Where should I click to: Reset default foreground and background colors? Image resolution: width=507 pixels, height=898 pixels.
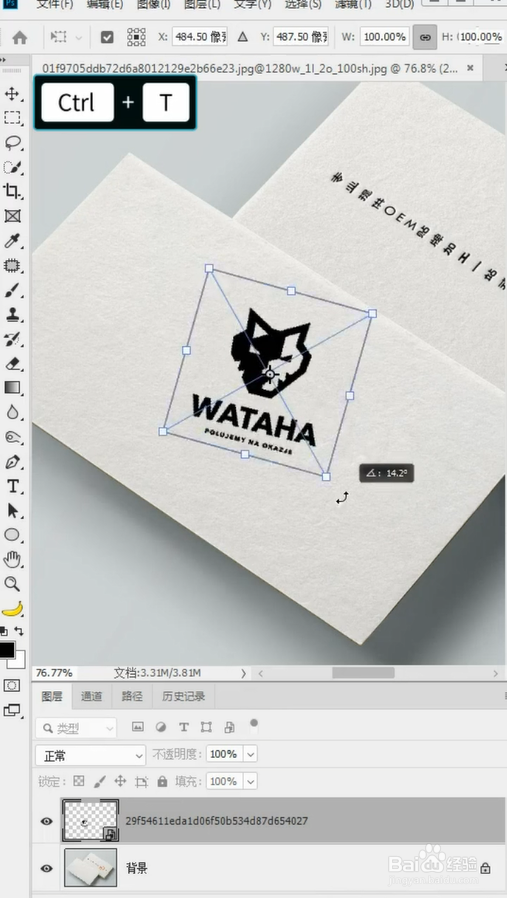coord(4,631)
